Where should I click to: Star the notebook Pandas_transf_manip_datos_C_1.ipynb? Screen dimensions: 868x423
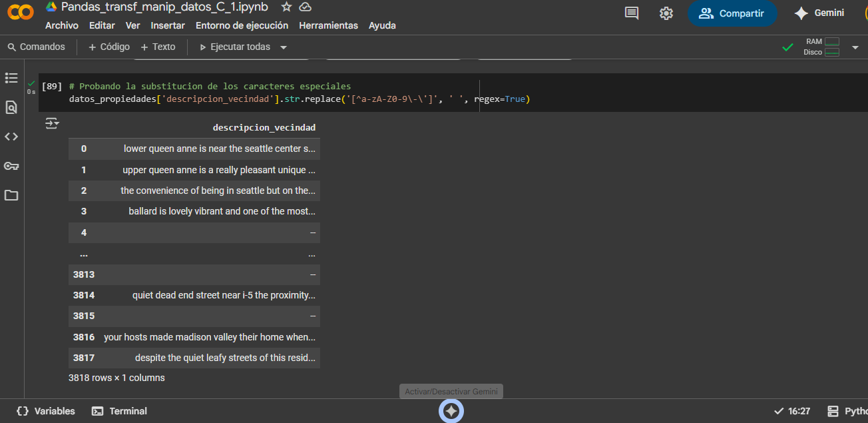point(286,7)
